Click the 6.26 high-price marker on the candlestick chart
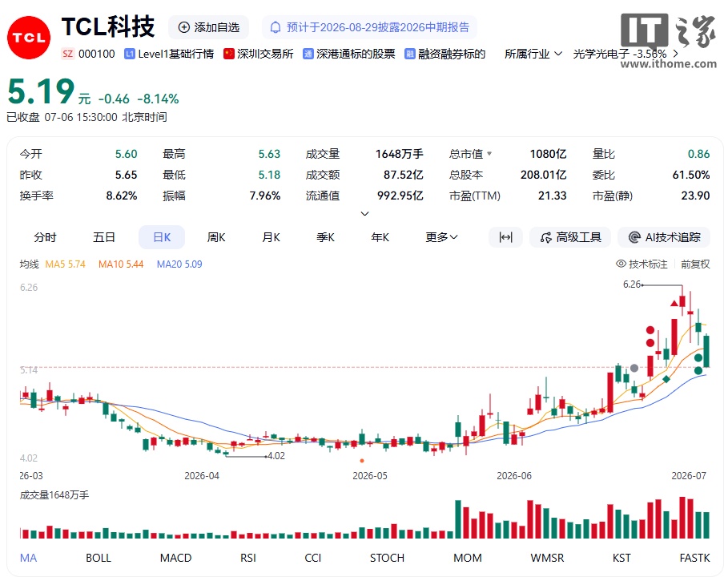Viewport: 728px width, 581px height. [631, 284]
